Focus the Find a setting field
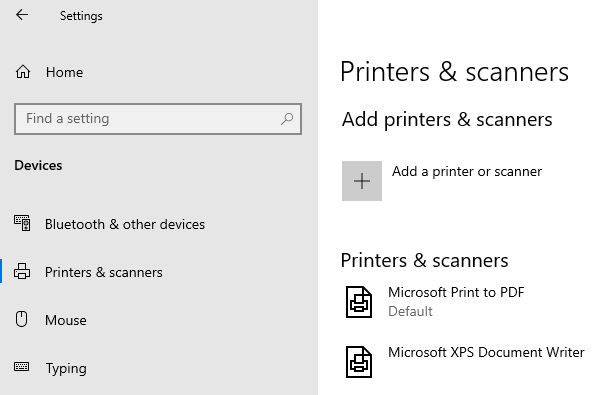The width and height of the screenshot is (594, 395). (x=158, y=119)
